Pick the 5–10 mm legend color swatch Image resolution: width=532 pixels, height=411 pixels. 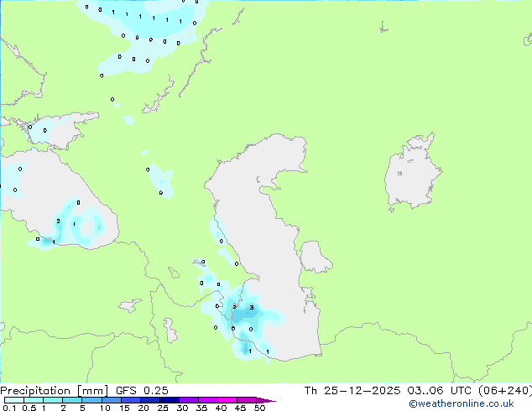[92, 400]
